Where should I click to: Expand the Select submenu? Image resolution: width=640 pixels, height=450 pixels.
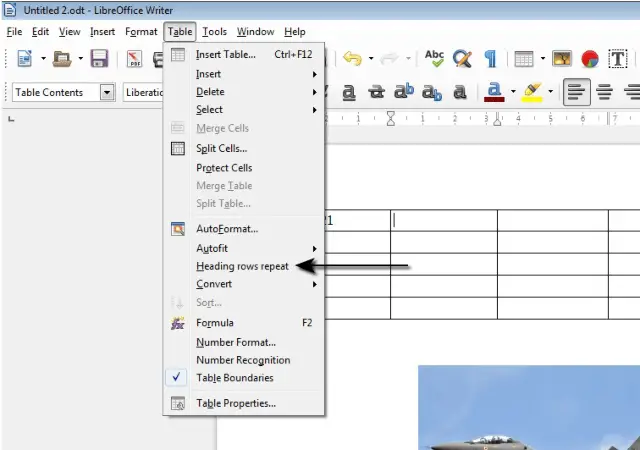(x=244, y=110)
